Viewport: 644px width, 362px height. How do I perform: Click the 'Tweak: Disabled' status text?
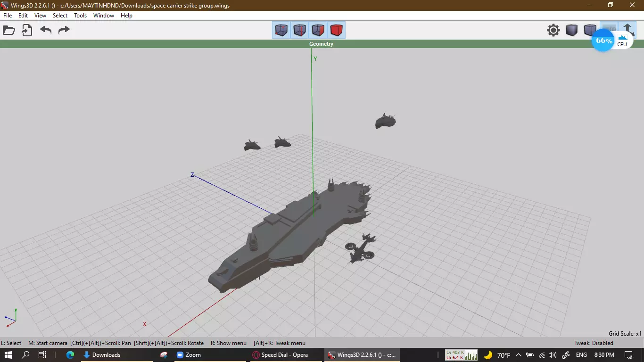(x=594, y=343)
